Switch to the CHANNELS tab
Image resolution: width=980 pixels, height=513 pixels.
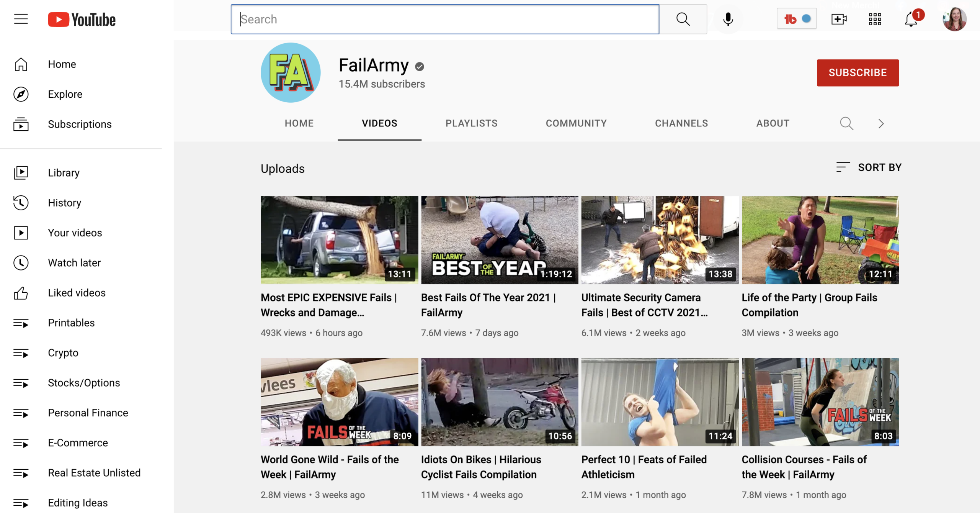pos(681,123)
